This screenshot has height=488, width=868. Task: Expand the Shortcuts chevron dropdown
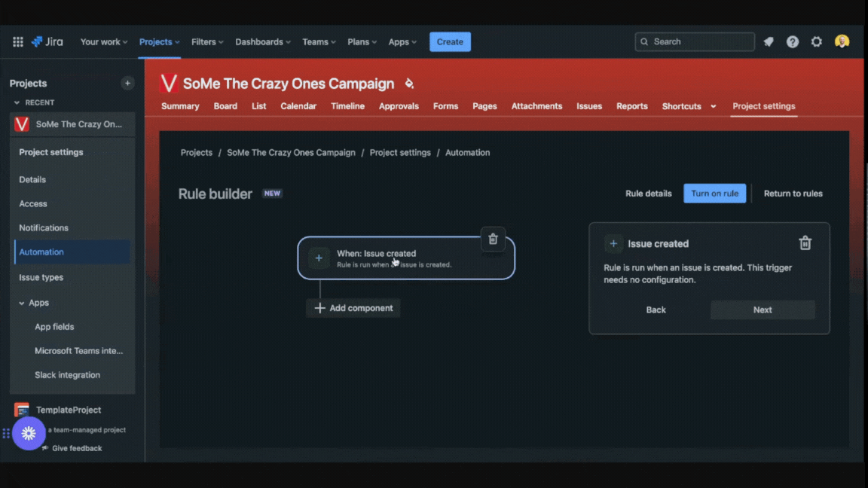click(x=713, y=106)
